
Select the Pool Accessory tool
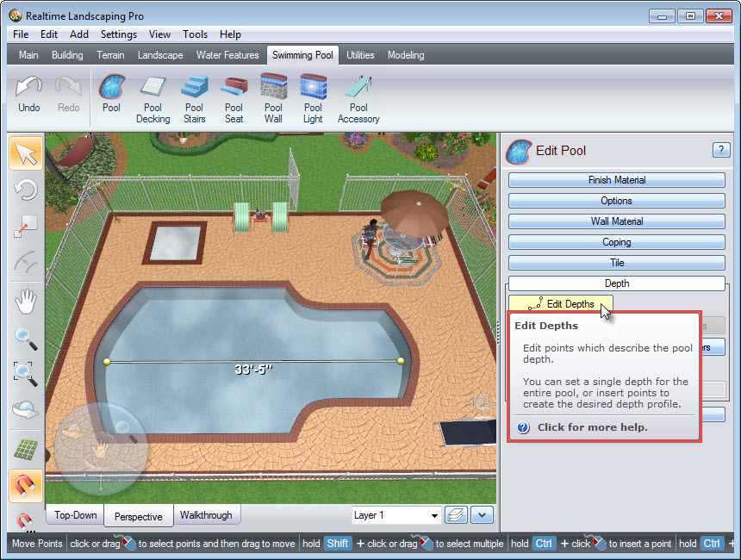point(358,99)
